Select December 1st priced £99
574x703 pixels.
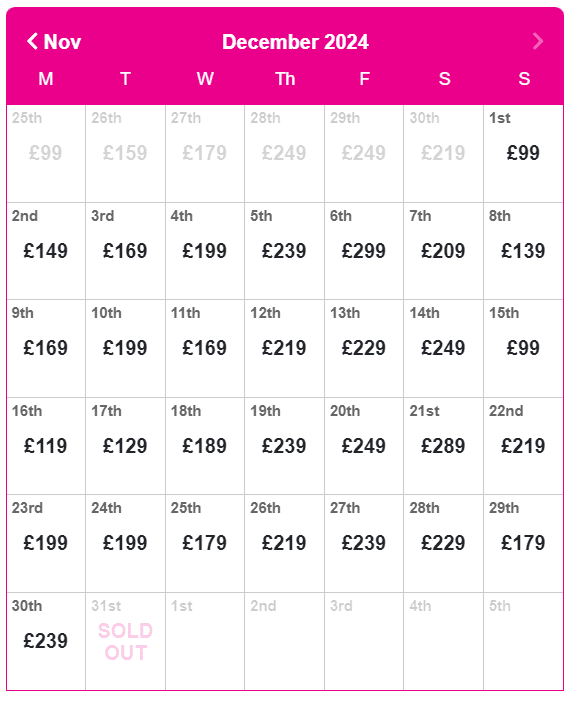pyautogui.click(x=523, y=153)
